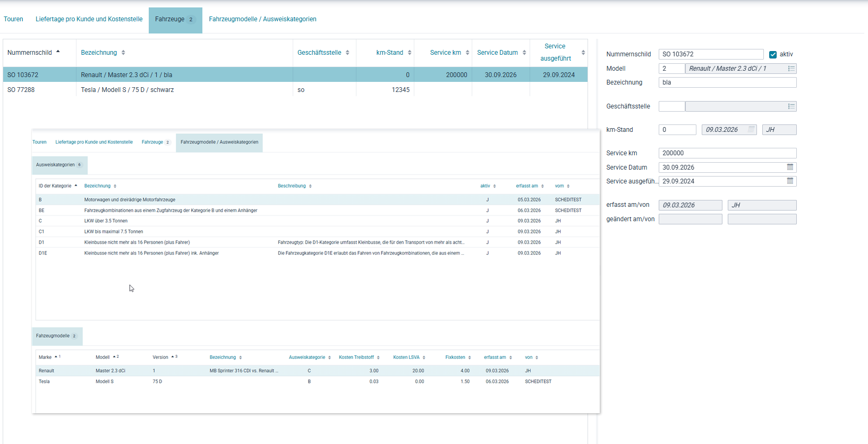Switch to the Touren tab

[x=13, y=19]
